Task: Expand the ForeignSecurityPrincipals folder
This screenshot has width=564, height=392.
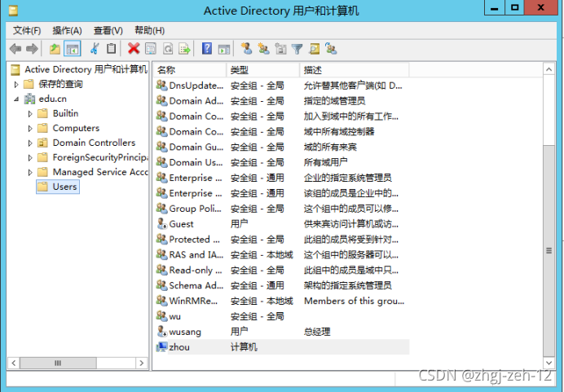Action: click(30, 157)
